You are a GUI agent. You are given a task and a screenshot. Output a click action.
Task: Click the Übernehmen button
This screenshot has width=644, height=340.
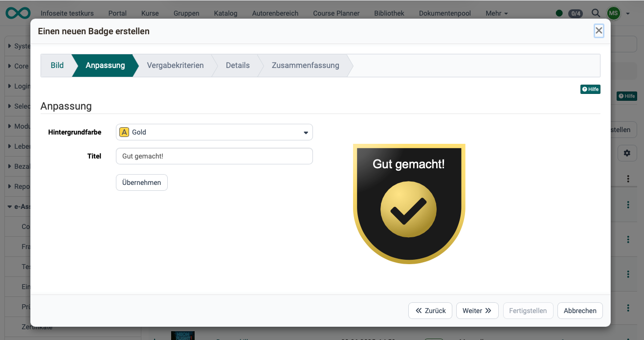[x=142, y=182]
